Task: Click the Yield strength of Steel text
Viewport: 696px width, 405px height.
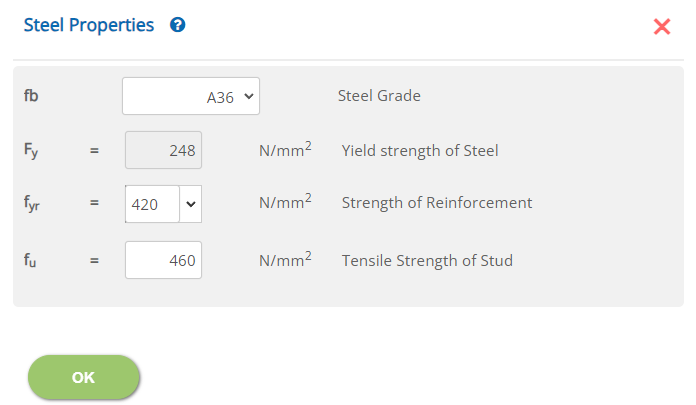Action: pos(420,152)
